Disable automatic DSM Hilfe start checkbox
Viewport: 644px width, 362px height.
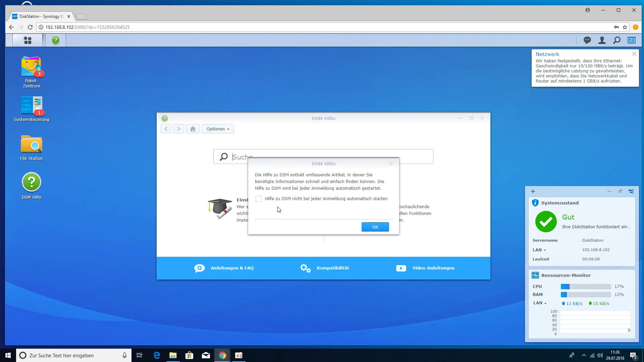tap(259, 199)
